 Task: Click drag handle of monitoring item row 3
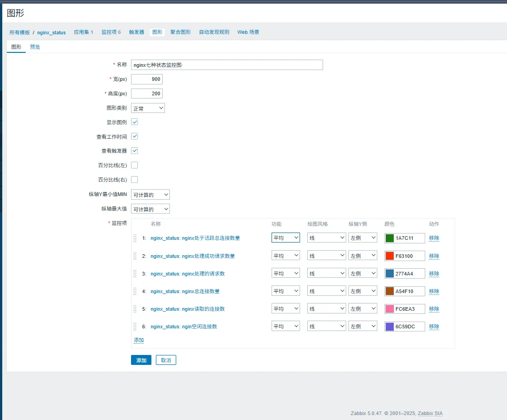(135, 274)
